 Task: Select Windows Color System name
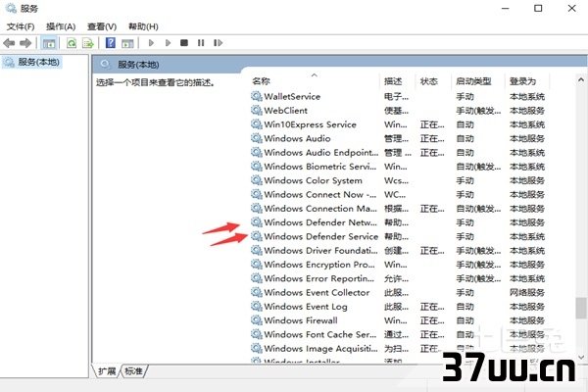pos(314,180)
